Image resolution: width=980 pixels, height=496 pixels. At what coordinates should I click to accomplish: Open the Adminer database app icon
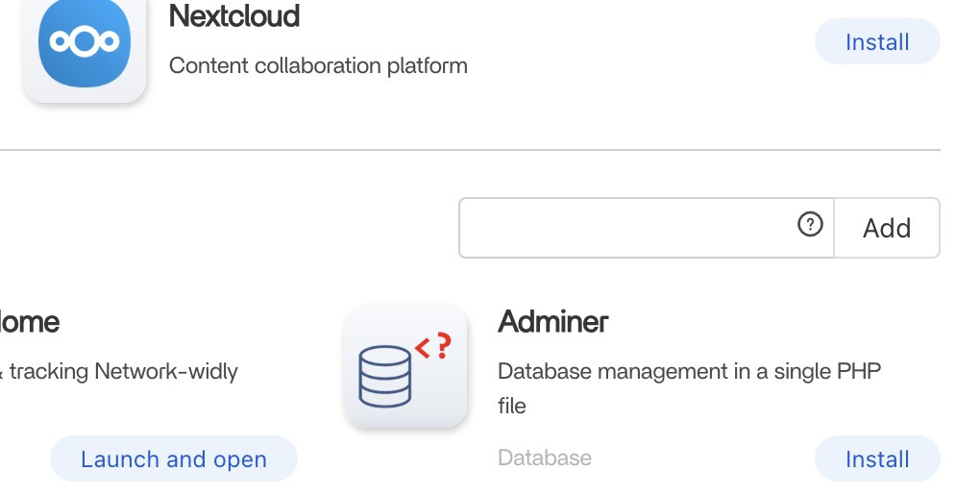(x=405, y=366)
